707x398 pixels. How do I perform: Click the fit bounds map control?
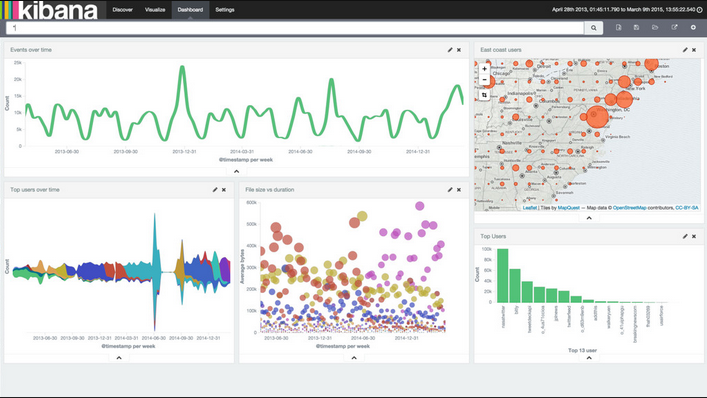(x=484, y=95)
